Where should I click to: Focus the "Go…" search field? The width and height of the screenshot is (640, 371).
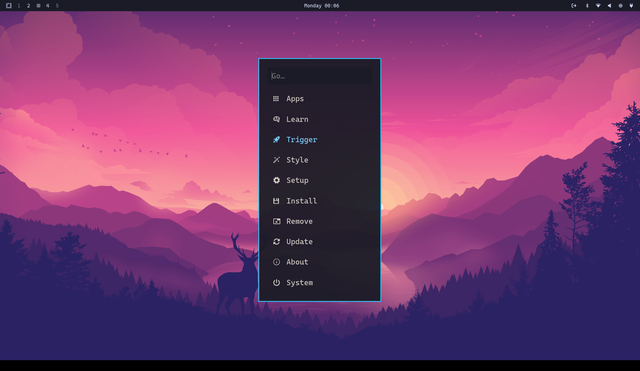[x=320, y=76]
